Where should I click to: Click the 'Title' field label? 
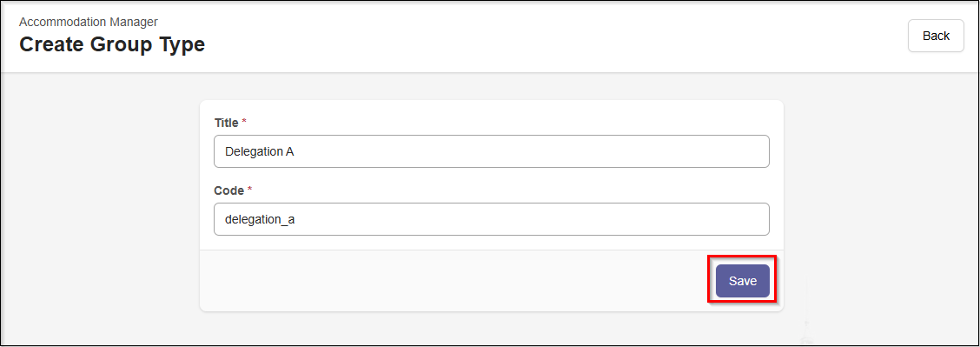[226, 123]
